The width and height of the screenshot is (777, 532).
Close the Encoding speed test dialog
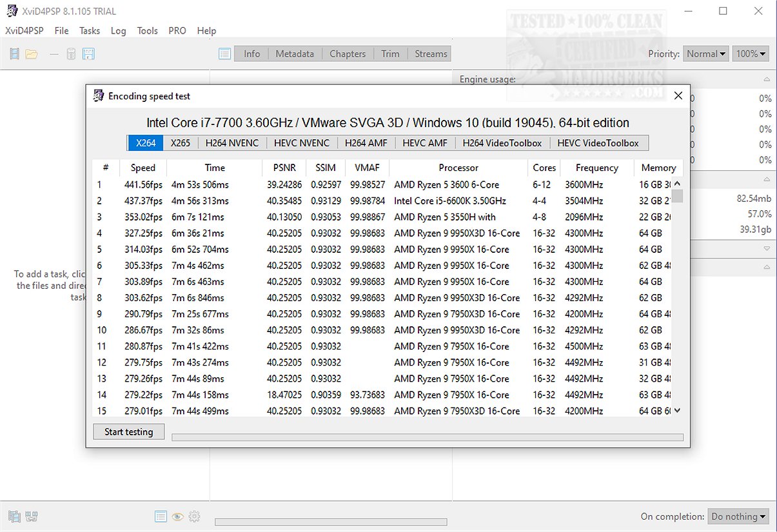click(678, 95)
